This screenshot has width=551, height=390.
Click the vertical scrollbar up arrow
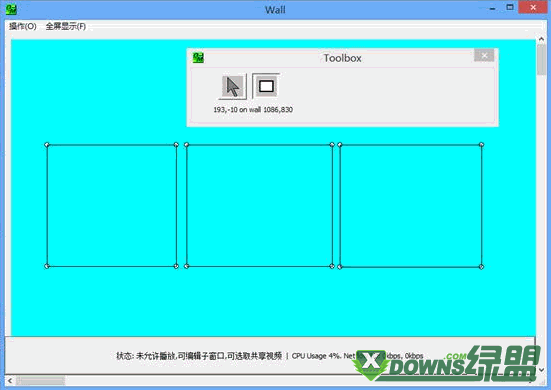pyautogui.click(x=541, y=39)
